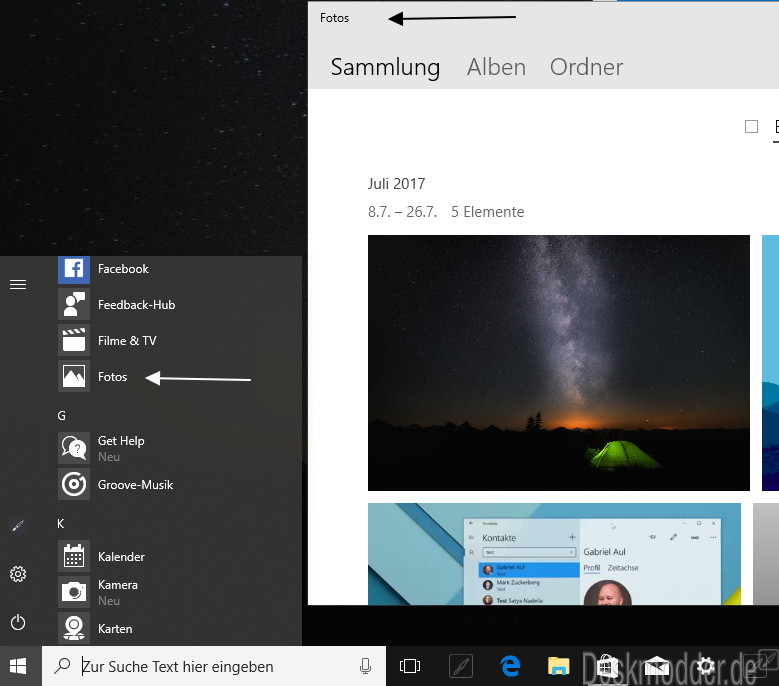Open the Mail app from taskbar
779x686 pixels.
point(656,666)
